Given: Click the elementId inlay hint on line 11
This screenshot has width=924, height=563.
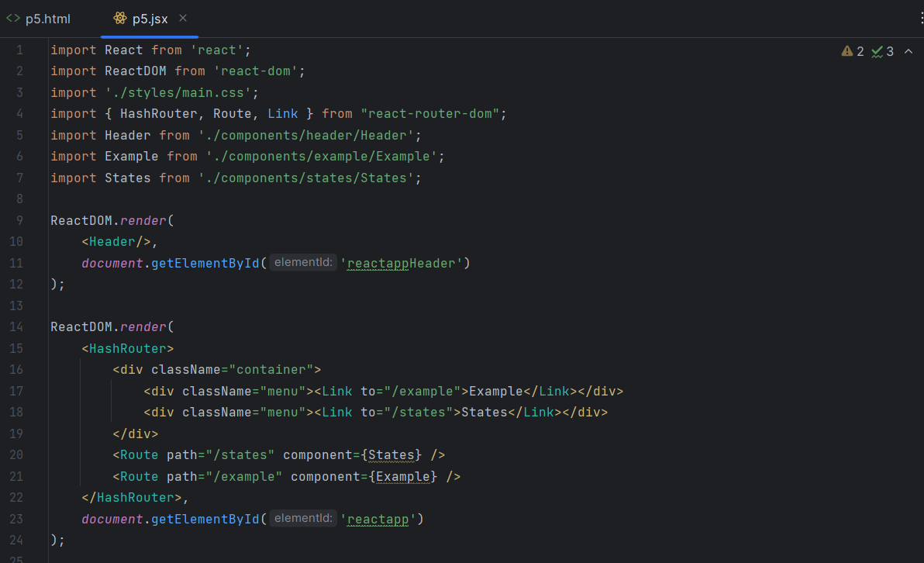Looking at the screenshot, I should (303, 262).
